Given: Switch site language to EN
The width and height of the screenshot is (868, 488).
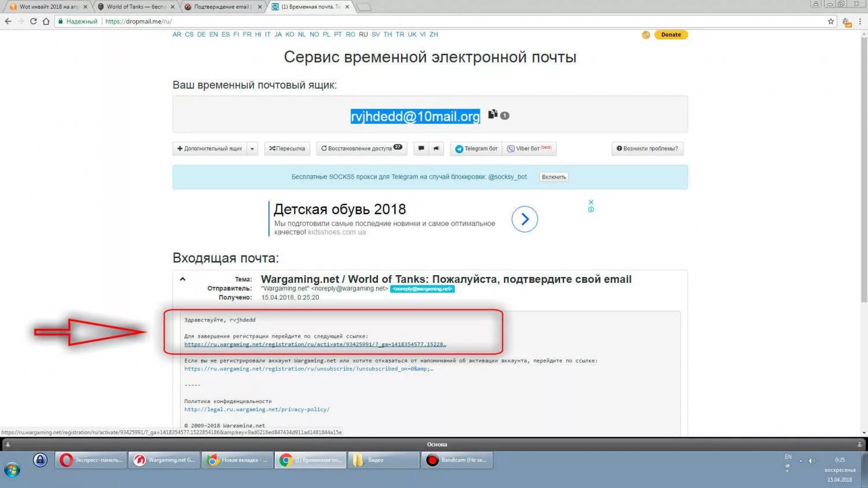Looking at the screenshot, I should pyautogui.click(x=214, y=35).
